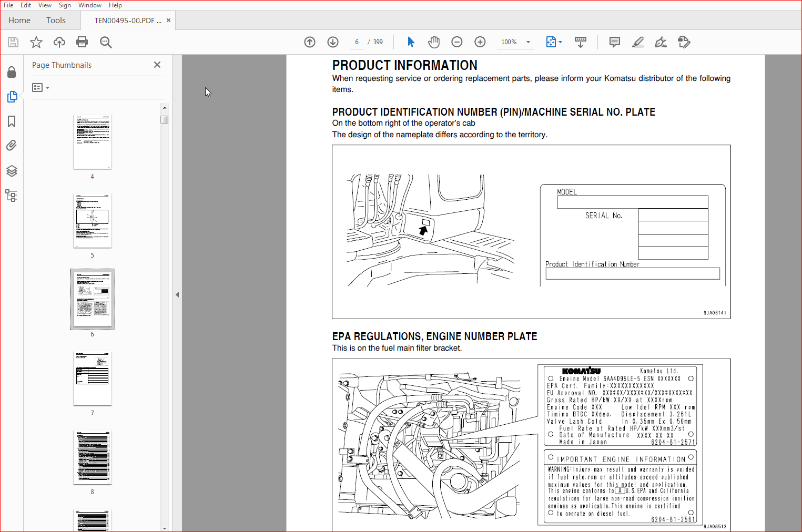Select the page 7 thumbnail
Screen dimensions: 802x532
pyautogui.click(x=93, y=378)
